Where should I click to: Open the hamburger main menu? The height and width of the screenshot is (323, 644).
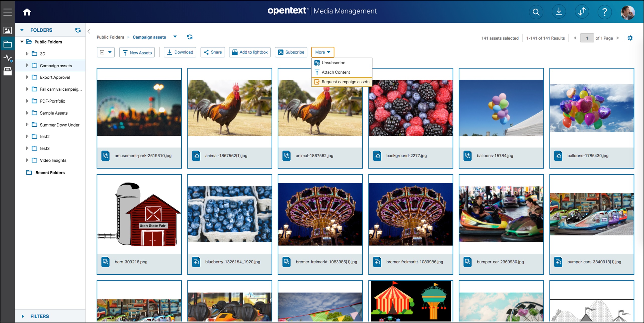tap(8, 12)
